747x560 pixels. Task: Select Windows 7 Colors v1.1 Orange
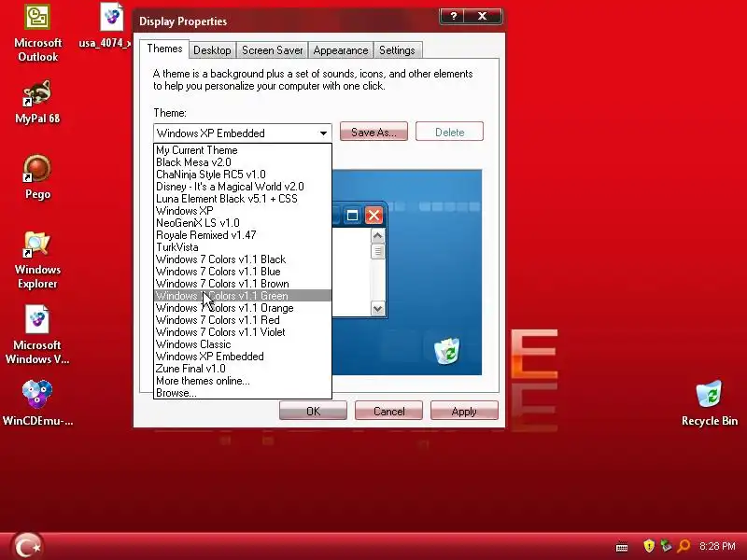click(x=243, y=308)
